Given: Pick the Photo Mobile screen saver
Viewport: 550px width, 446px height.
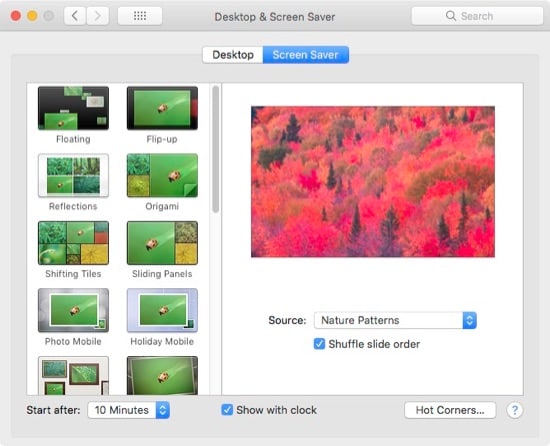Looking at the screenshot, I should [x=73, y=310].
